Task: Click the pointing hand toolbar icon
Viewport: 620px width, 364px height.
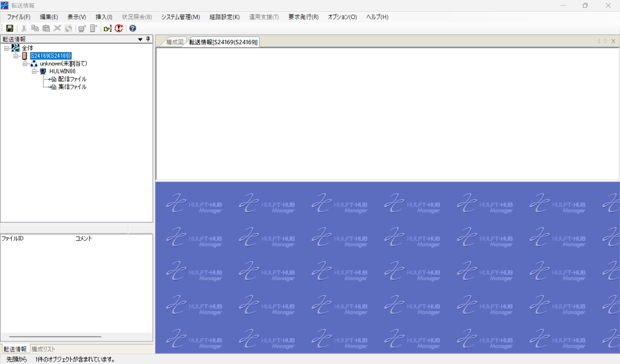Action: [x=108, y=28]
